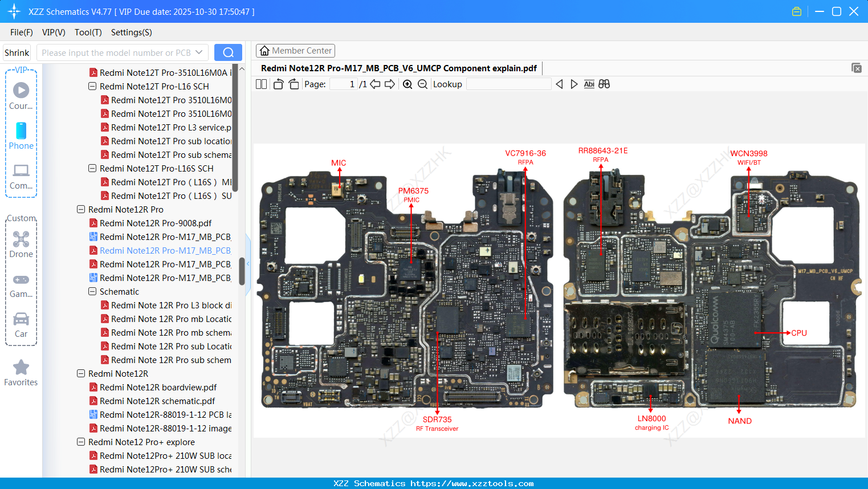Click the yellow briefcase icon in title bar
The width and height of the screenshot is (868, 489).
pyautogui.click(x=796, y=11)
